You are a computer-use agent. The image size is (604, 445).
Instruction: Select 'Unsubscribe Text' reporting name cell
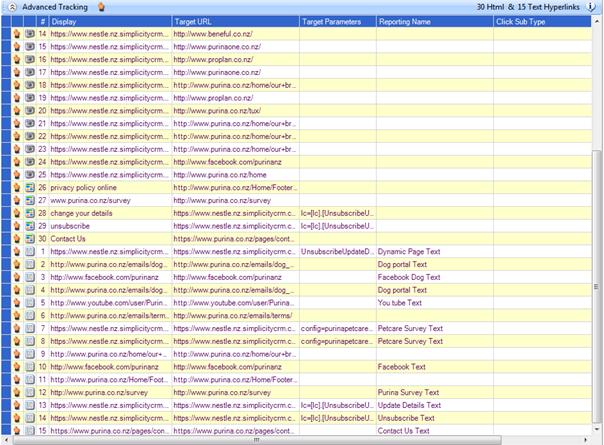click(435, 418)
